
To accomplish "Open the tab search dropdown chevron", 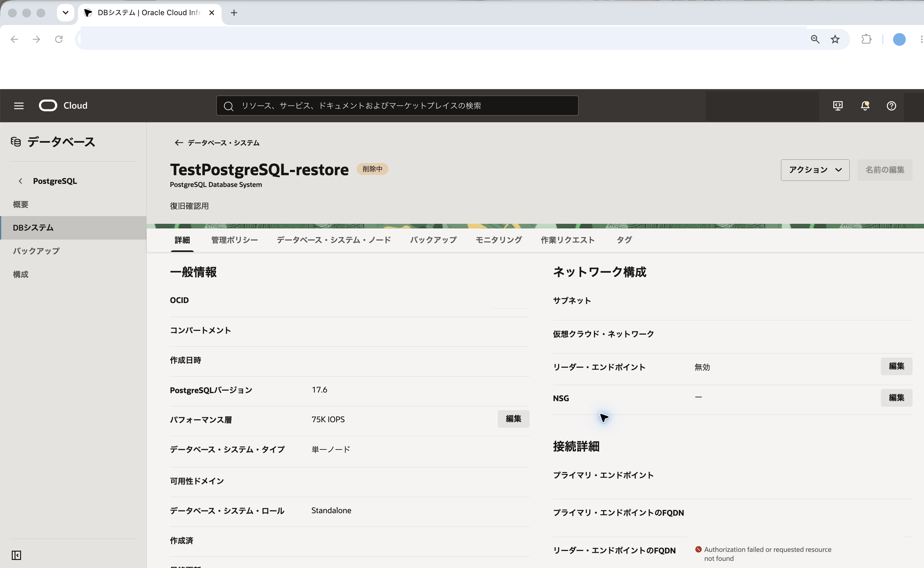I will tap(65, 13).
